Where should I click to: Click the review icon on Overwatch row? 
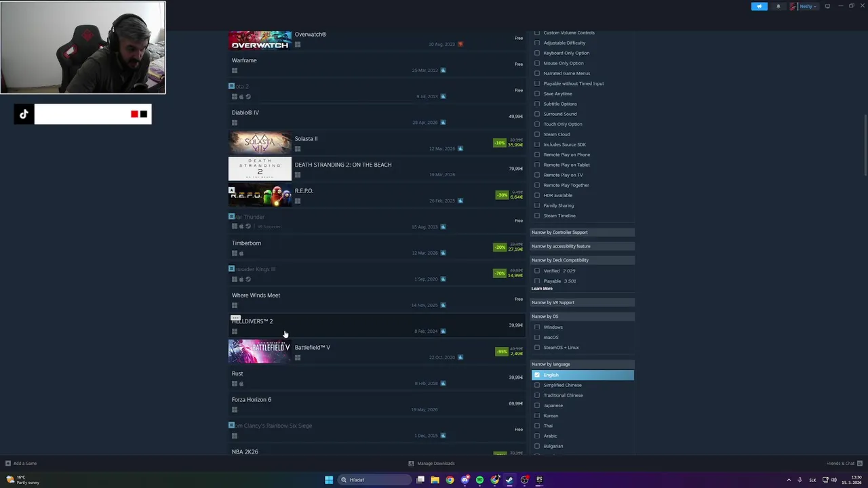click(x=460, y=44)
